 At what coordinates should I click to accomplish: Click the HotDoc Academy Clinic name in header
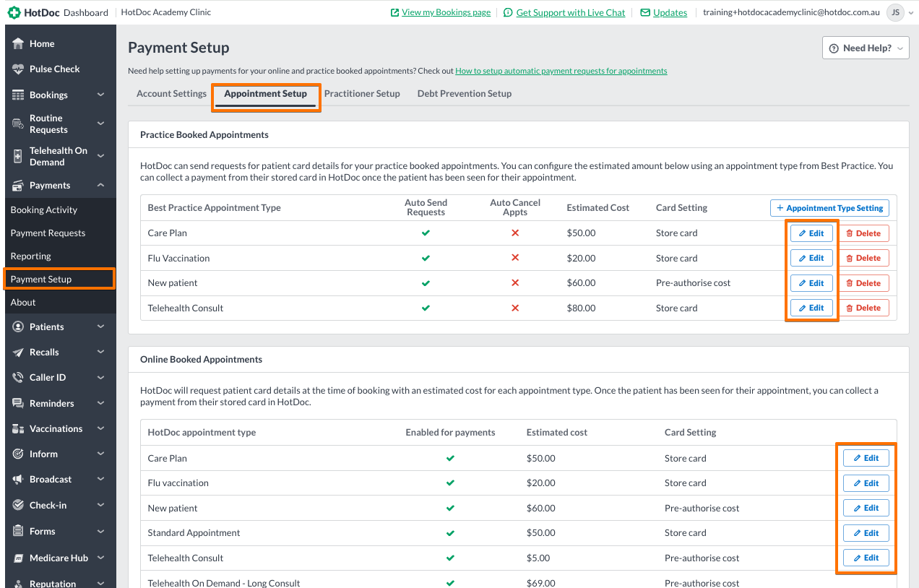point(165,12)
